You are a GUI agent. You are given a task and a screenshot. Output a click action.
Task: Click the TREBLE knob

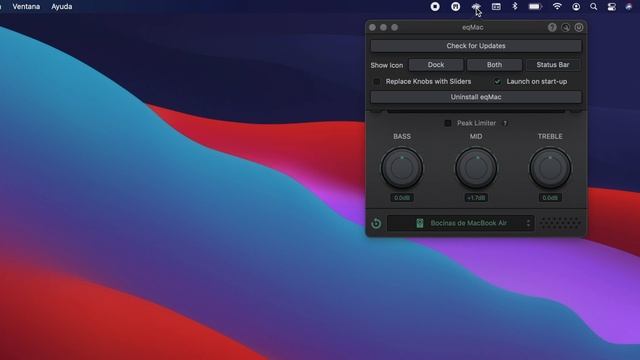pos(550,168)
